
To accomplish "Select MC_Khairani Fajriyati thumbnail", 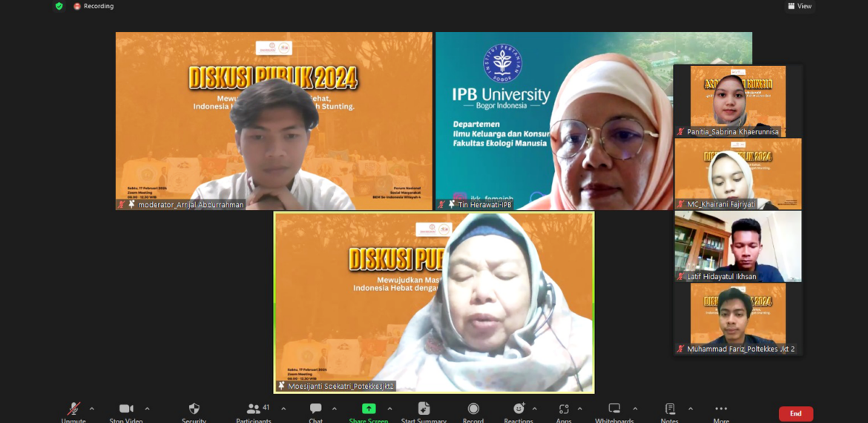I will (x=738, y=174).
